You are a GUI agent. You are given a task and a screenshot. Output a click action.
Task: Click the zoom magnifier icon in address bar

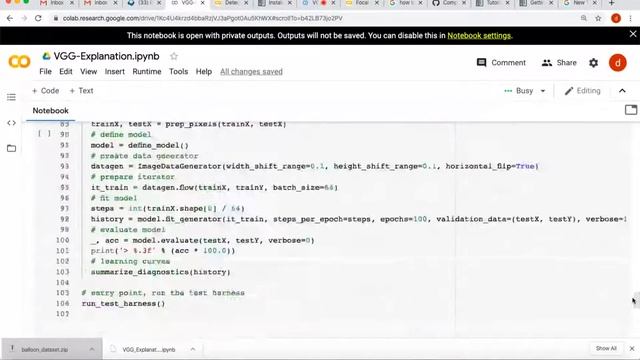pos(584,18)
